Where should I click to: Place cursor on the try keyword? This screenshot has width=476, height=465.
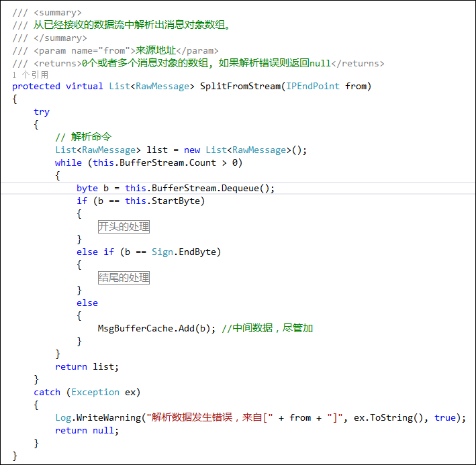tap(42, 111)
